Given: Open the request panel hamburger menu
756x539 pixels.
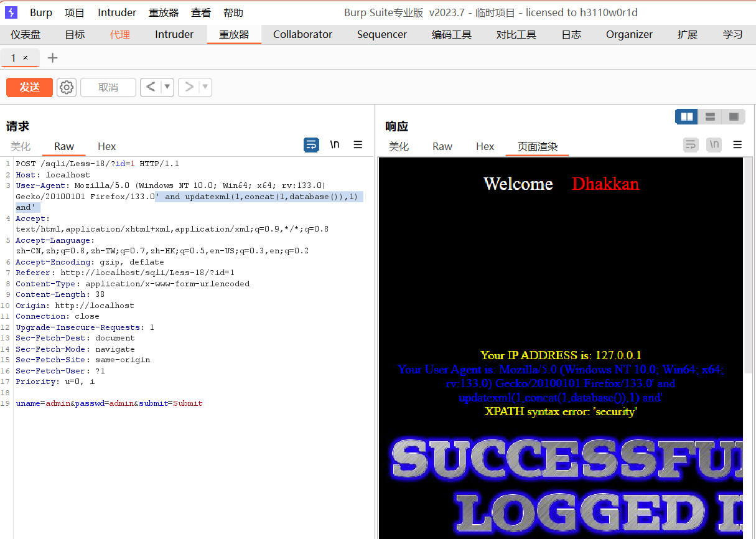Looking at the screenshot, I should 358,145.
